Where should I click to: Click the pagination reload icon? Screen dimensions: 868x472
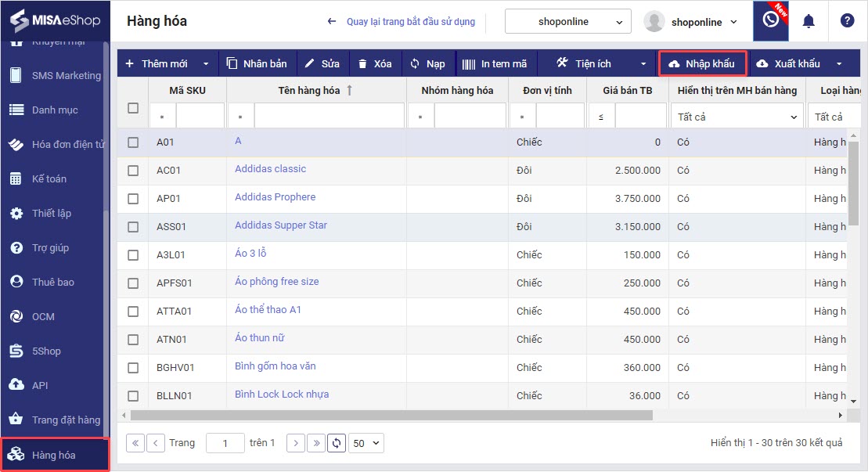tap(337, 443)
